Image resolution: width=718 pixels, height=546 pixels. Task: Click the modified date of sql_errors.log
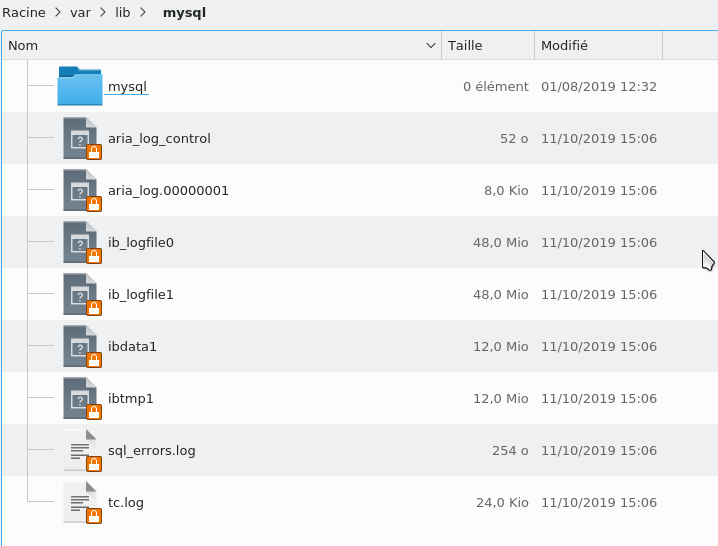[x=599, y=451]
